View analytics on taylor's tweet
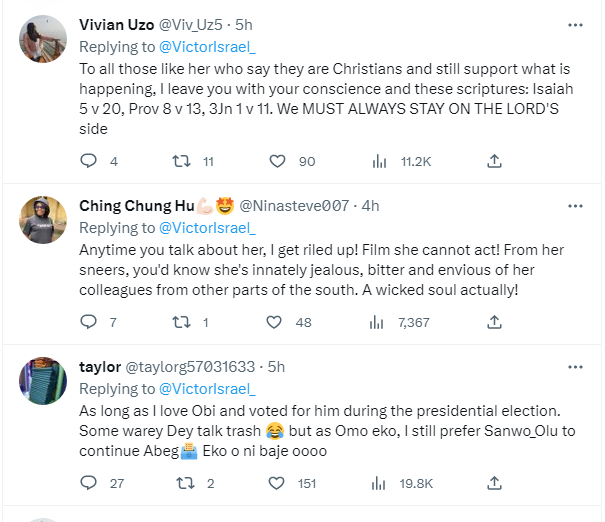The width and height of the screenshot is (605, 522). pyautogui.click(x=380, y=483)
